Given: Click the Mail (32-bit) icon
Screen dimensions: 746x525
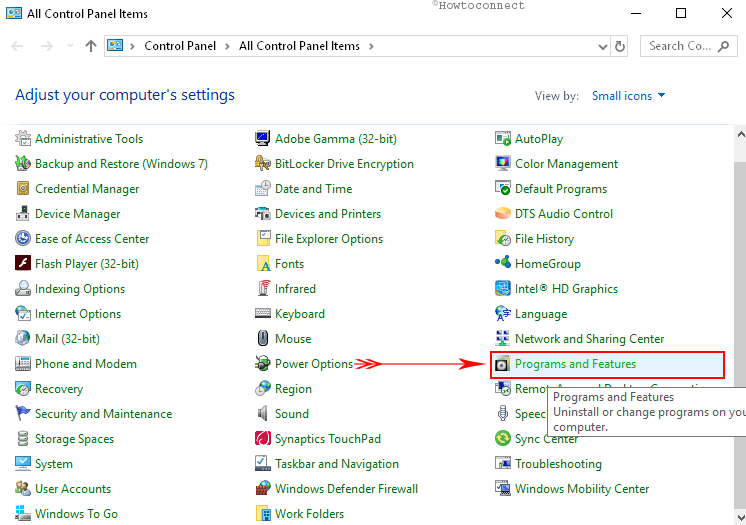Looking at the screenshot, I should 23,338.
